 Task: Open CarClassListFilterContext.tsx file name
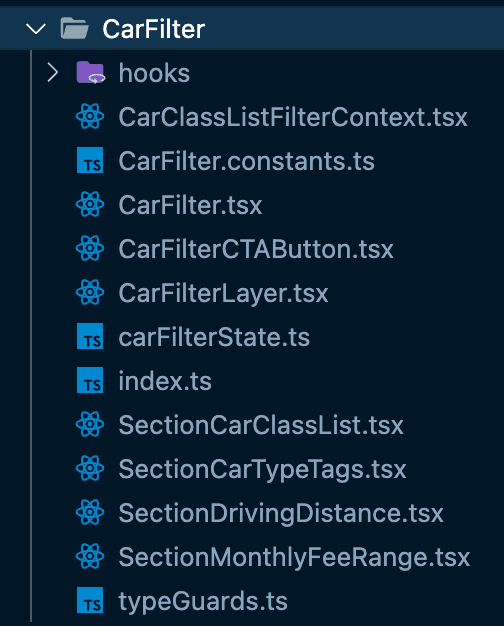[x=293, y=117]
